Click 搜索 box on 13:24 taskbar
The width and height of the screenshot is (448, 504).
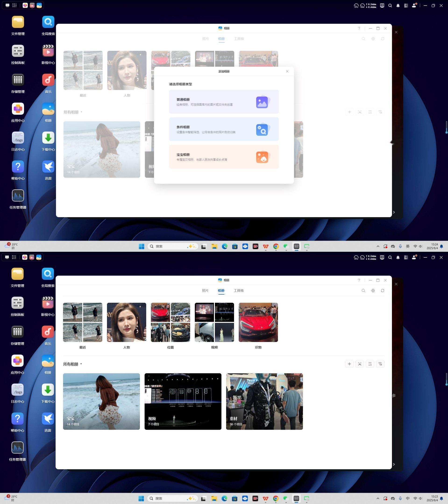point(173,246)
